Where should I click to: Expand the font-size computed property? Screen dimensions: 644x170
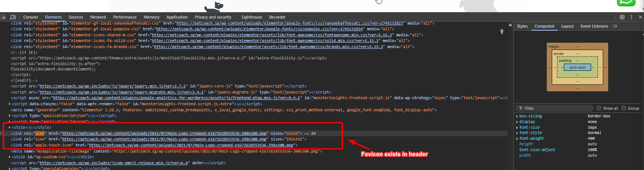coord(517,128)
